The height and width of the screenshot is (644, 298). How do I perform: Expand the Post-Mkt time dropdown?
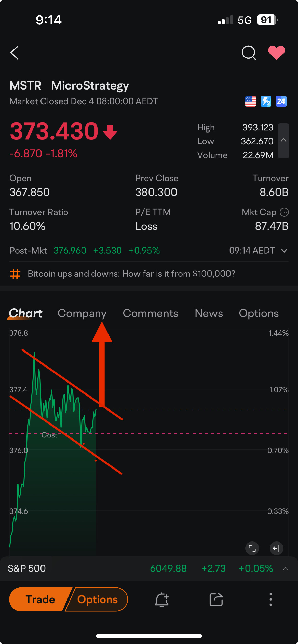pyautogui.click(x=284, y=251)
